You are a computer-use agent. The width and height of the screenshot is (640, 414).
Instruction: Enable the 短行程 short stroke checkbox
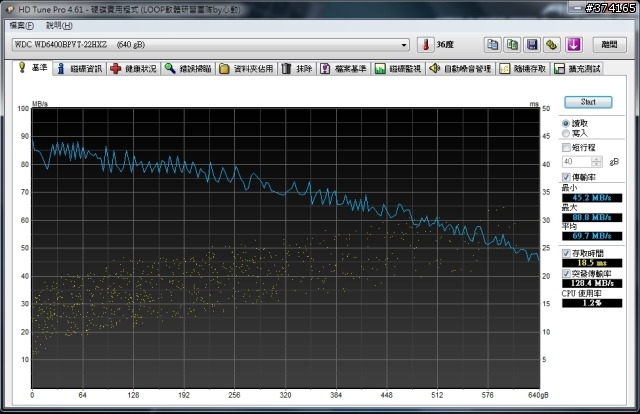pyautogui.click(x=566, y=147)
